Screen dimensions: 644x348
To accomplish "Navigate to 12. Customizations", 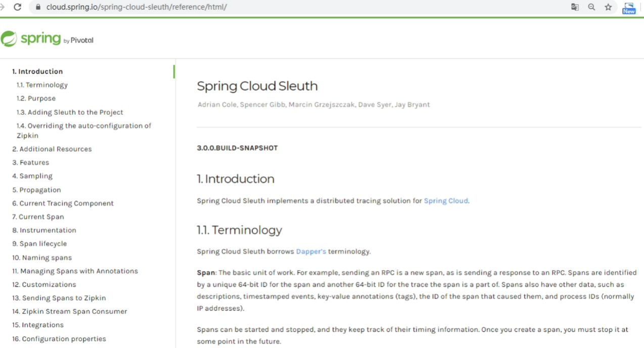I will (44, 285).
